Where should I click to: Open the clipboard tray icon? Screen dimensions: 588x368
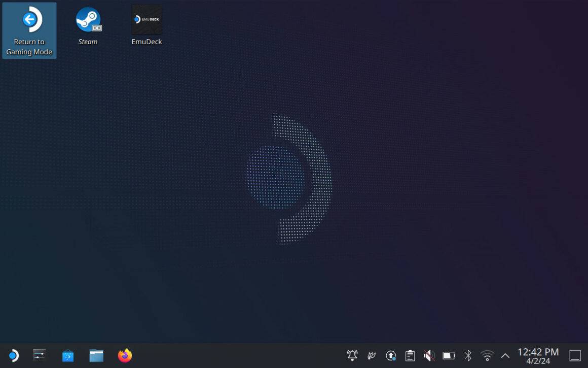coord(410,355)
